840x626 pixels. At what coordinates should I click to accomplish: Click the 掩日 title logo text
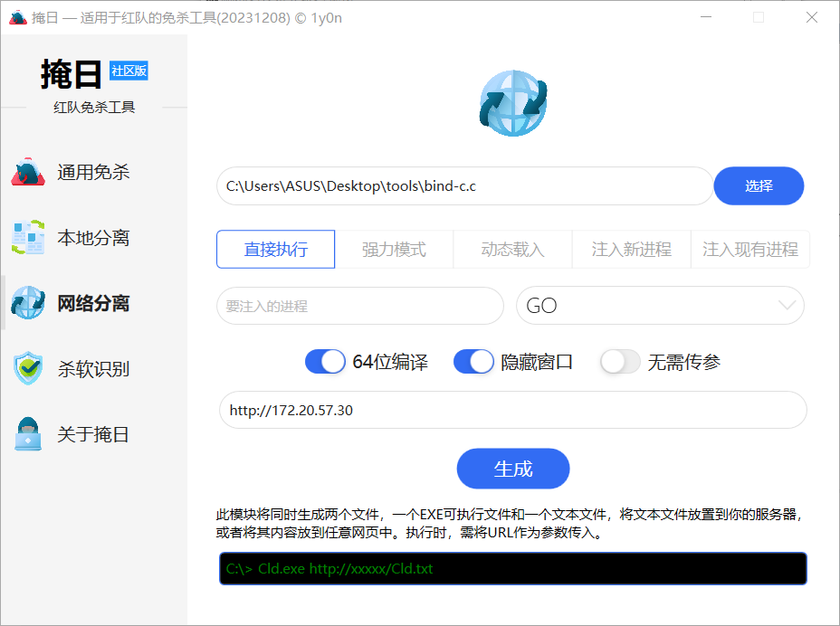(x=71, y=74)
